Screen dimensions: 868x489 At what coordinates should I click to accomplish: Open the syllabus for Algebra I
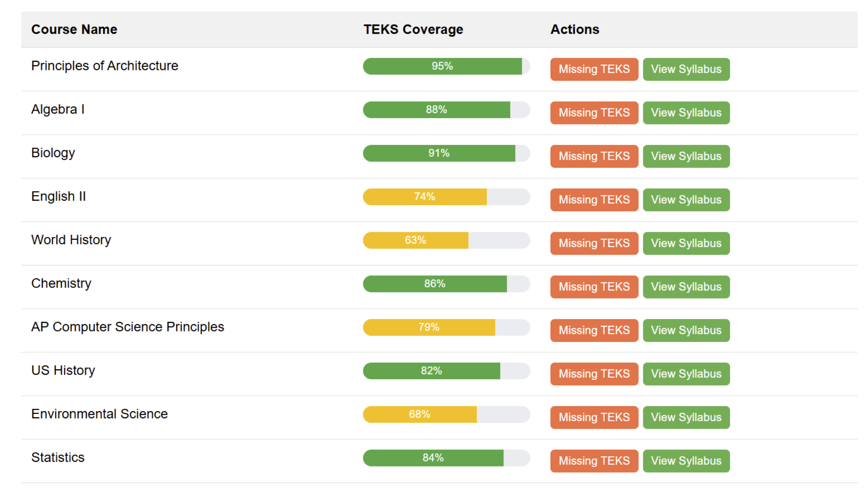click(x=686, y=113)
